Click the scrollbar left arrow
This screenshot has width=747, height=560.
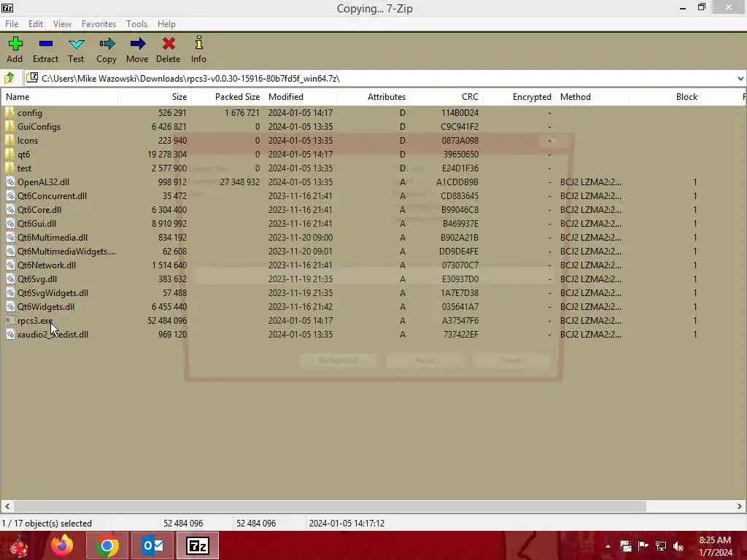click(7, 506)
